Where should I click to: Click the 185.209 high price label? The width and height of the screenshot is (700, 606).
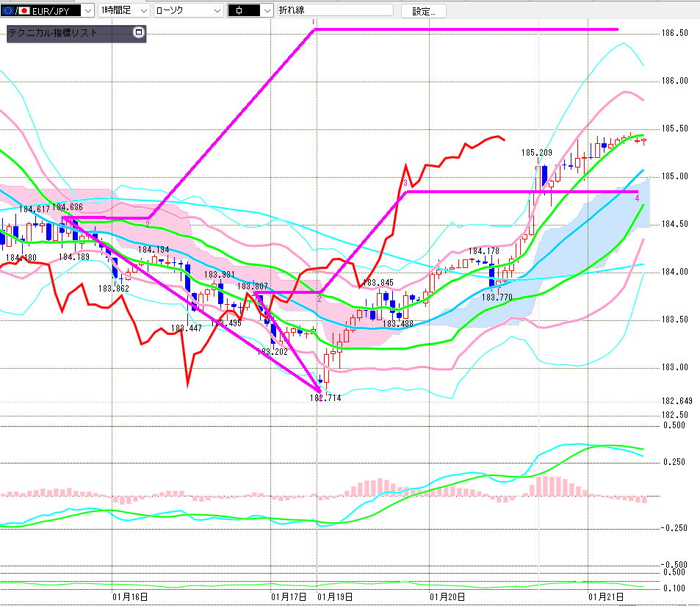tap(536, 153)
